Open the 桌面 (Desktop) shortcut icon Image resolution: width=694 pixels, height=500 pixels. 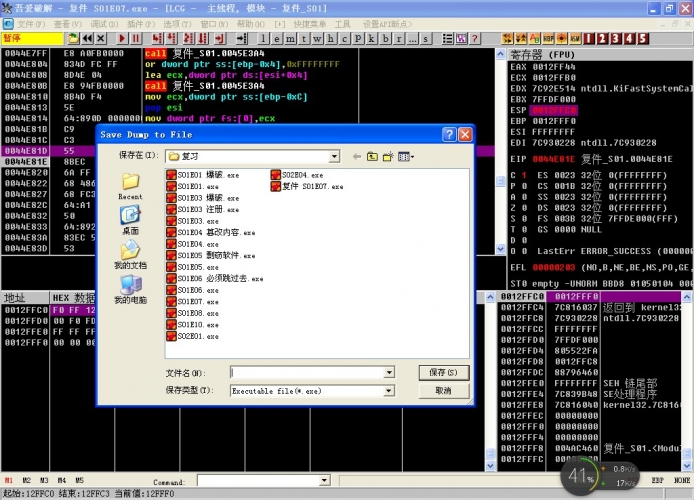click(x=130, y=218)
